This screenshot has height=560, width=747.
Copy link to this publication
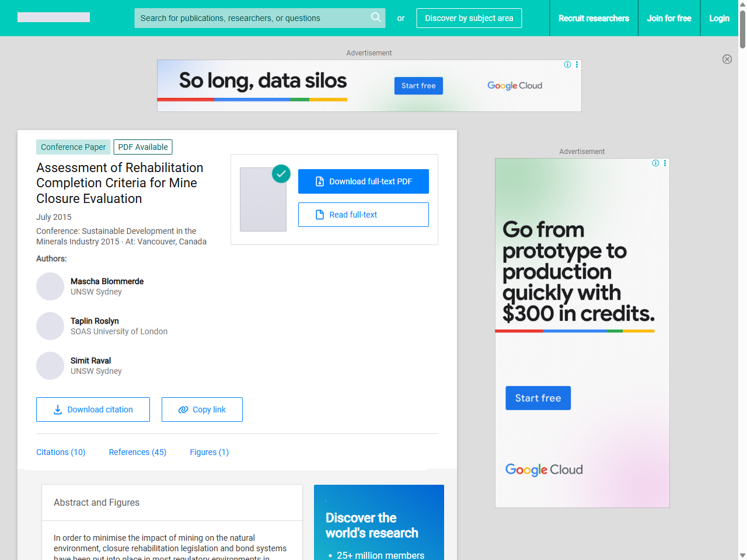[202, 409]
